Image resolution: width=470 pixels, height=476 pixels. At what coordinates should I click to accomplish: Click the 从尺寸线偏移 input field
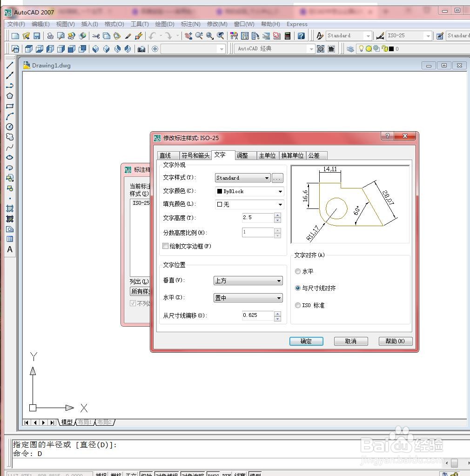pos(258,315)
